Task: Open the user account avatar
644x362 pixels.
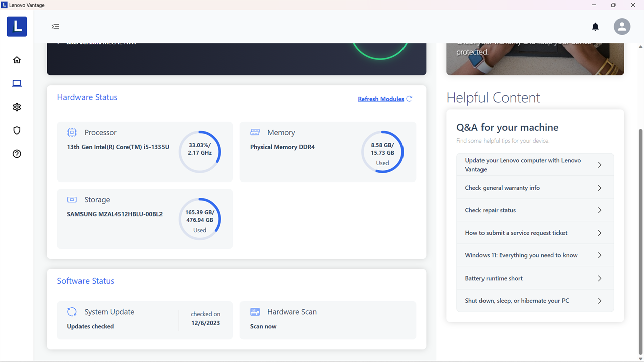Action: (x=622, y=26)
